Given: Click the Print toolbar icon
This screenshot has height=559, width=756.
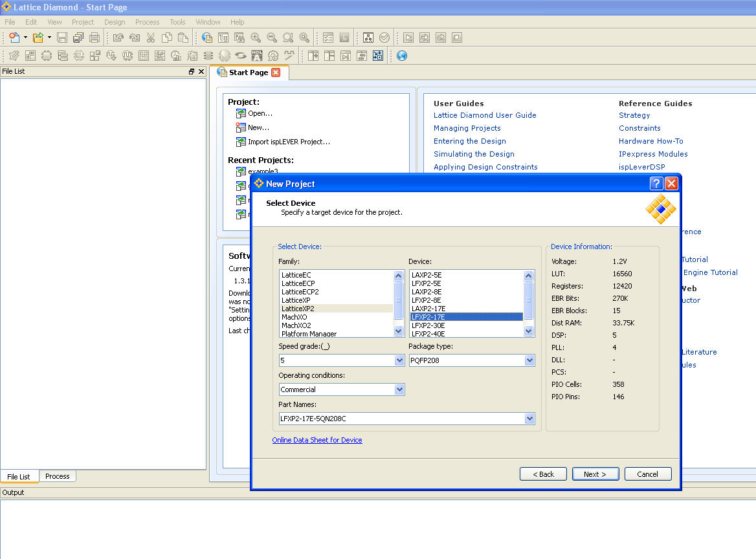Looking at the screenshot, I should (x=94, y=38).
